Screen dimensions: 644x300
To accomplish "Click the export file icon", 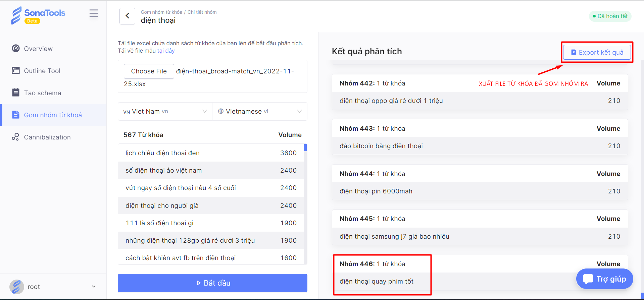I will (x=574, y=52).
